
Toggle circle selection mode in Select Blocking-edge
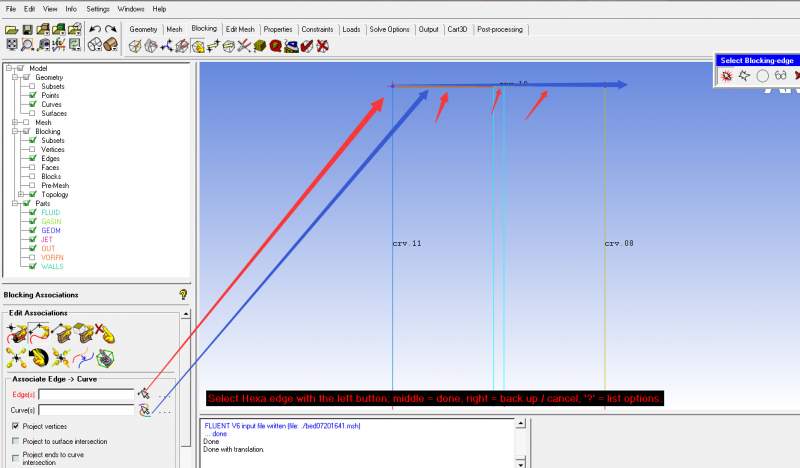pos(762,76)
